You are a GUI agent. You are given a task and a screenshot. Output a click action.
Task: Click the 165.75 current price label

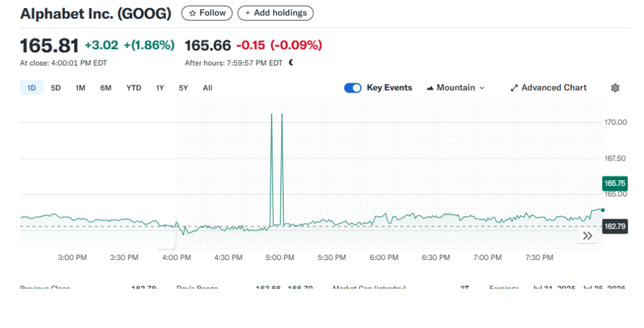click(x=615, y=183)
